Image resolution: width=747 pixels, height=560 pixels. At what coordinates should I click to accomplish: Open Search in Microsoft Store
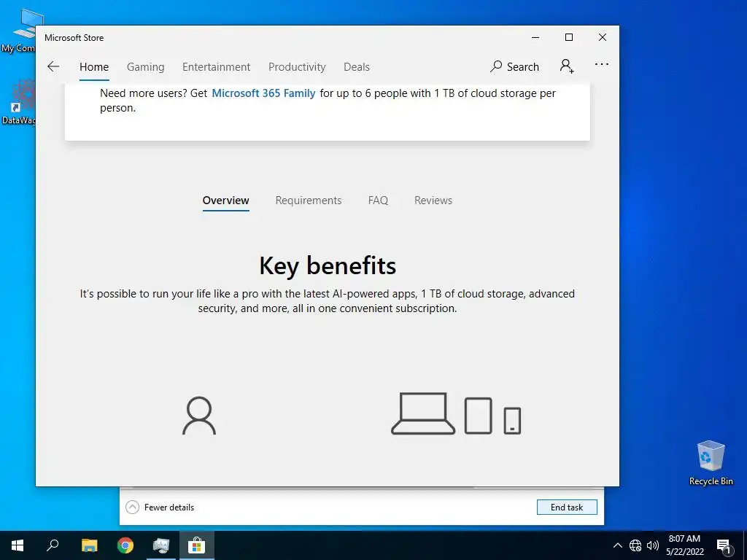tap(514, 66)
